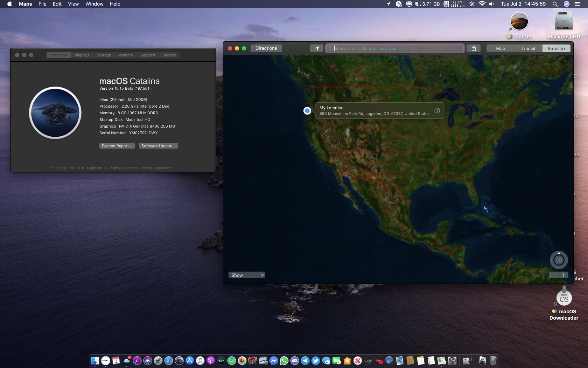Open Notification Center from the menu bar

pos(577,4)
